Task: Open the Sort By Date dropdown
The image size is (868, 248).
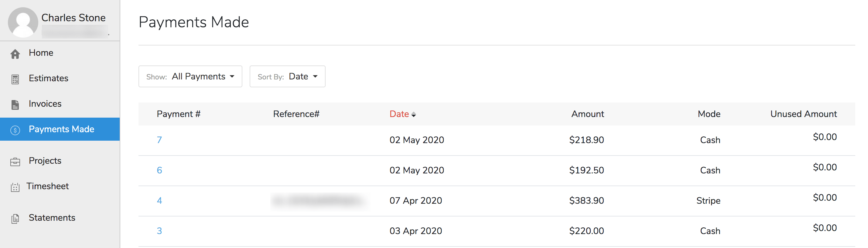Action: pyautogui.click(x=287, y=76)
